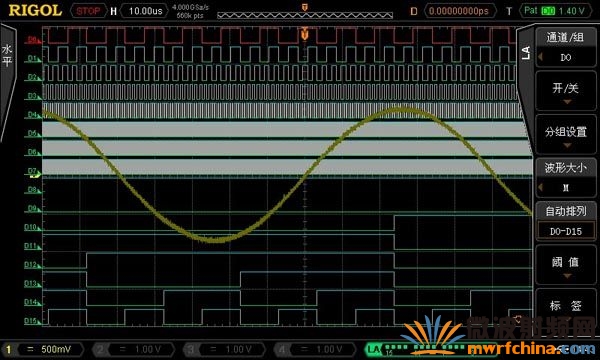Viewport: 600px width, 360px height.
Task: Expand the 阈值 threshold menu
Action: (x=566, y=265)
